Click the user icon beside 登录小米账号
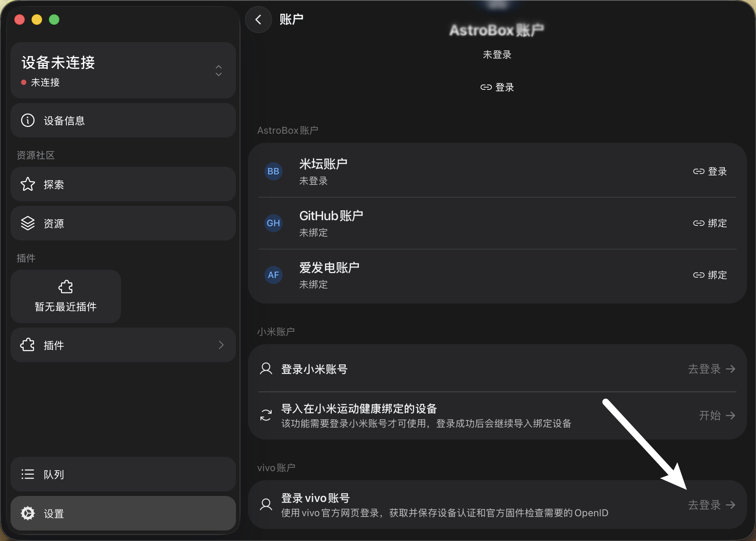Image resolution: width=756 pixels, height=541 pixels. tap(266, 369)
